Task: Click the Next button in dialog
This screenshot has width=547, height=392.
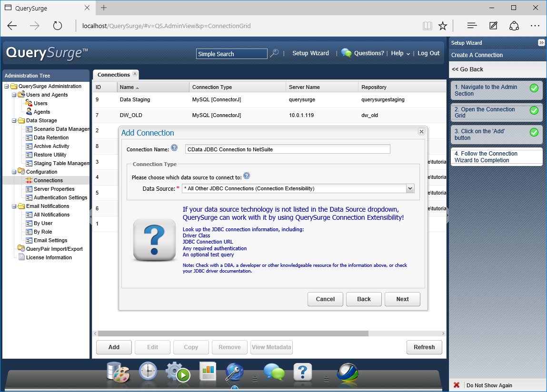Action: 402,299
